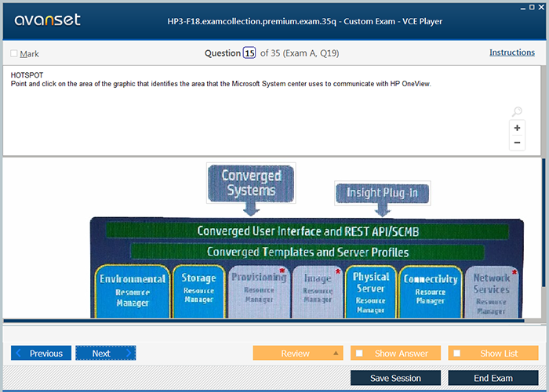Tick the Mark question checkbox
The height and width of the screenshot is (392, 549).
[x=14, y=54]
